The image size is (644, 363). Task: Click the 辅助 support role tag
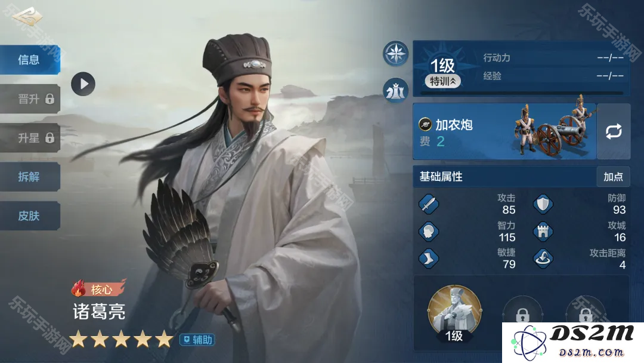[x=197, y=340]
